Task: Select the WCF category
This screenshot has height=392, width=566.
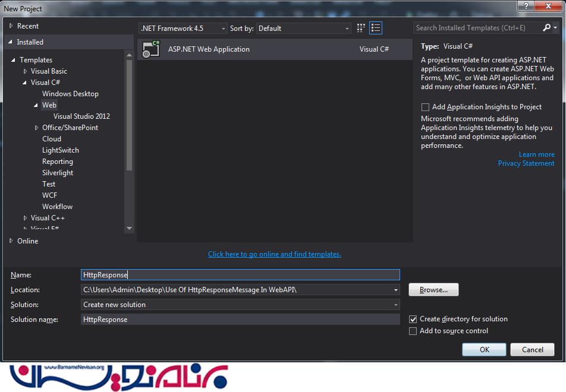Action: point(49,195)
